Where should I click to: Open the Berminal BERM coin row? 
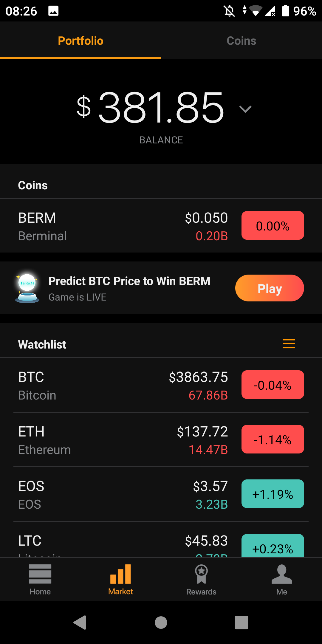coord(119,226)
